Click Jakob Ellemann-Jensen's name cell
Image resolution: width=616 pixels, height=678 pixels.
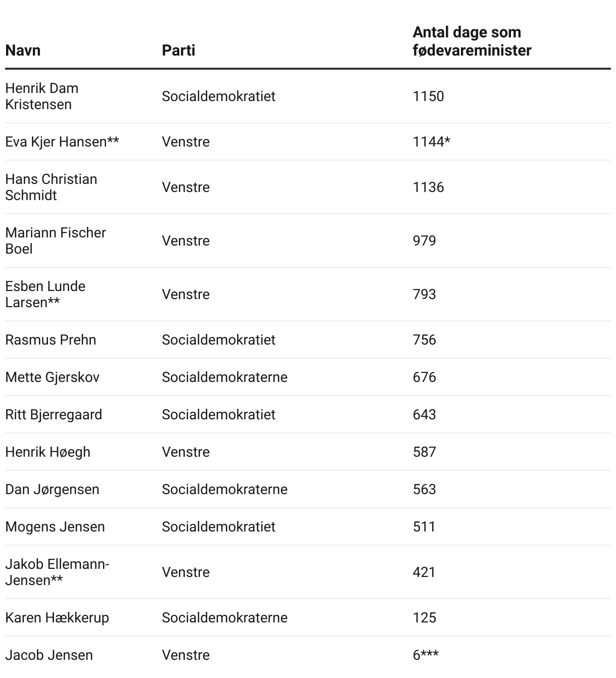pos(57,572)
